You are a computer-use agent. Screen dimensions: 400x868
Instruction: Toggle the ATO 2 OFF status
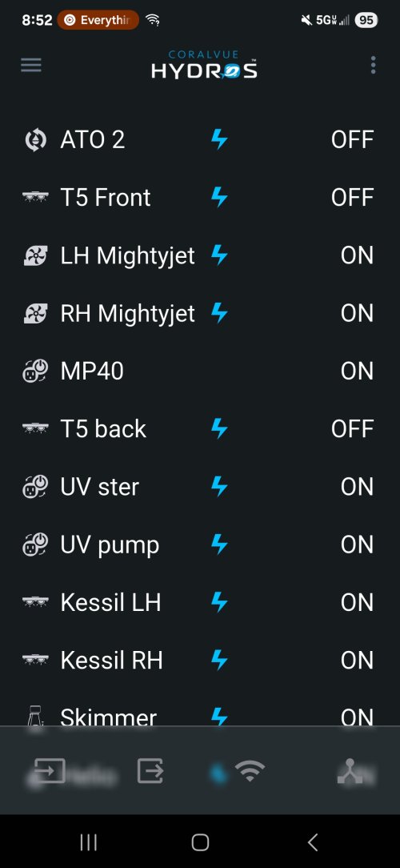point(353,140)
